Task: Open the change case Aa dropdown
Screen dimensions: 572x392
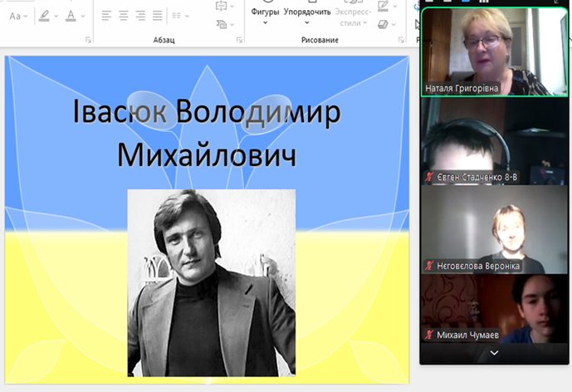Action: coord(17,16)
